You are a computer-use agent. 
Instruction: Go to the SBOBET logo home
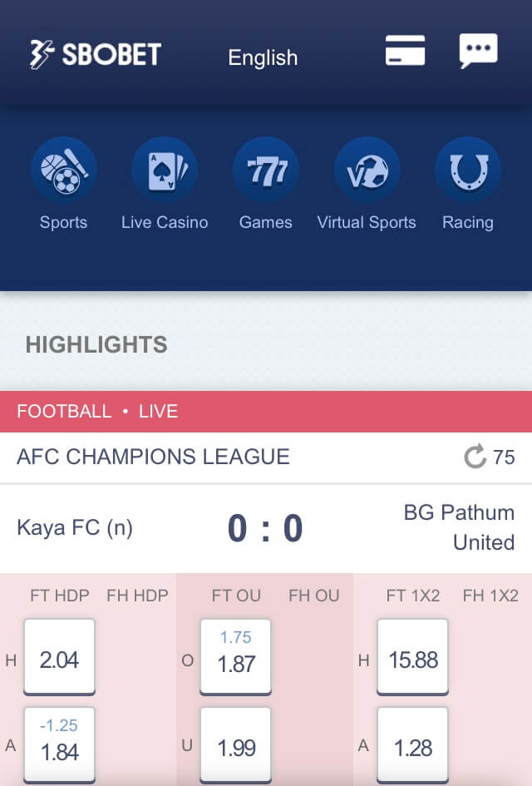click(96, 55)
